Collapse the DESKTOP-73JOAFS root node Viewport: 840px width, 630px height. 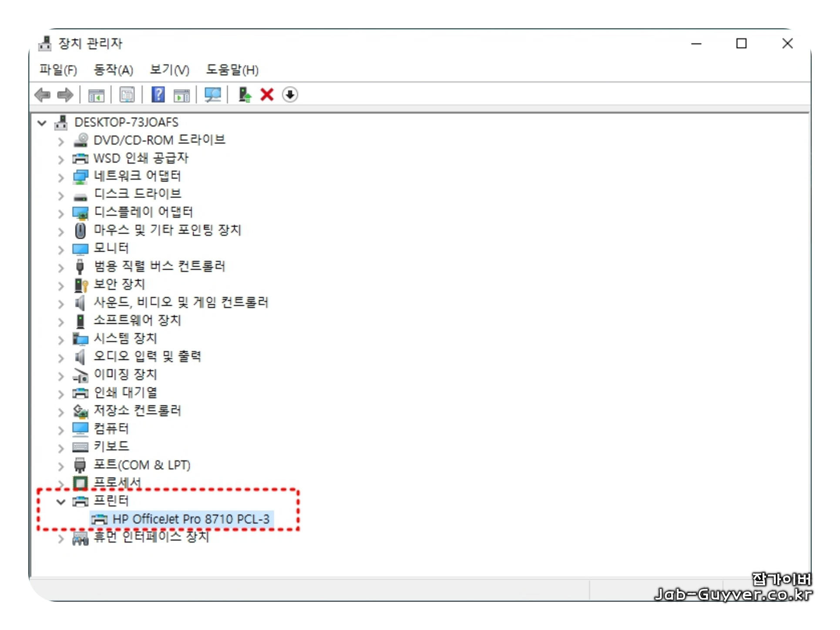click(x=42, y=123)
